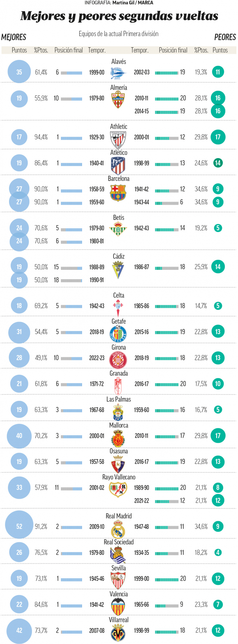Click the Villarreal club crest
The image size is (238, 644).
point(118,633)
